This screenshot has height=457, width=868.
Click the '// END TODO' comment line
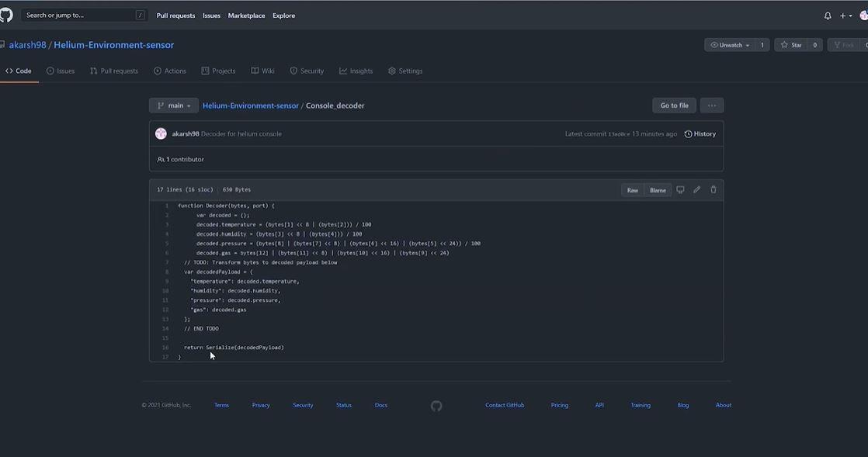tap(202, 329)
